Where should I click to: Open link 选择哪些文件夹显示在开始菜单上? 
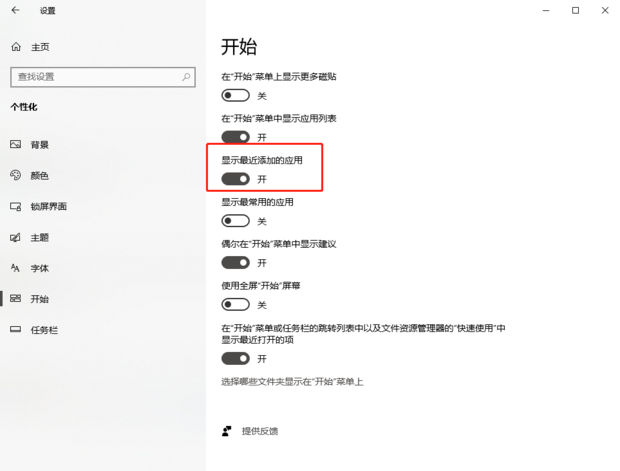[x=292, y=382]
